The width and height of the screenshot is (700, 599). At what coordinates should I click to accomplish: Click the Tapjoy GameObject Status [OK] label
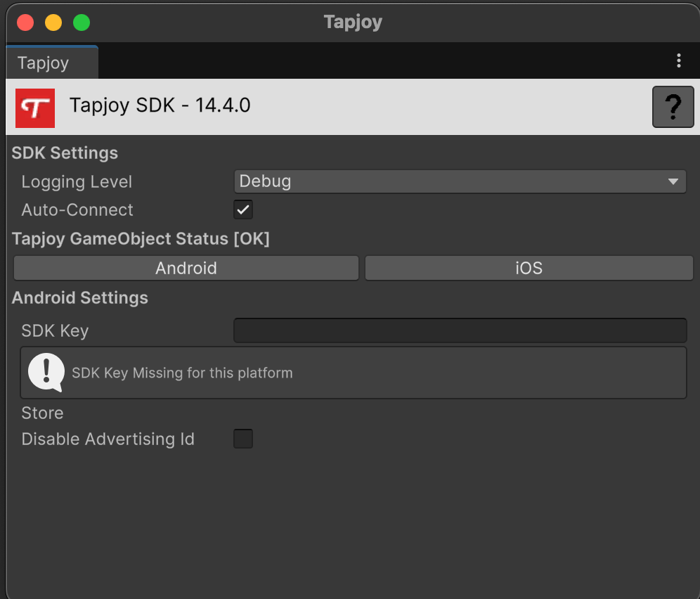tap(141, 238)
